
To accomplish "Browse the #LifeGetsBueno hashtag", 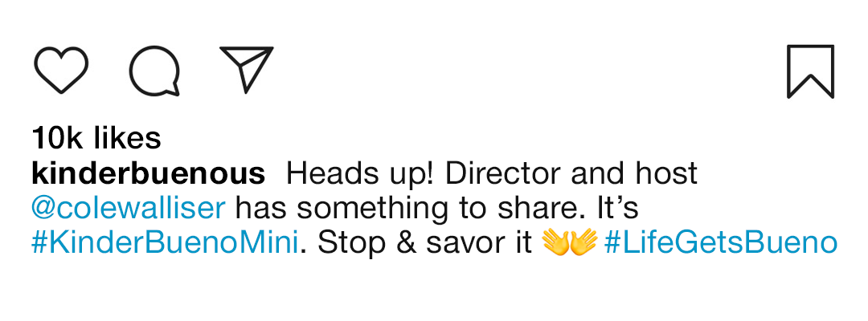I will [x=720, y=242].
